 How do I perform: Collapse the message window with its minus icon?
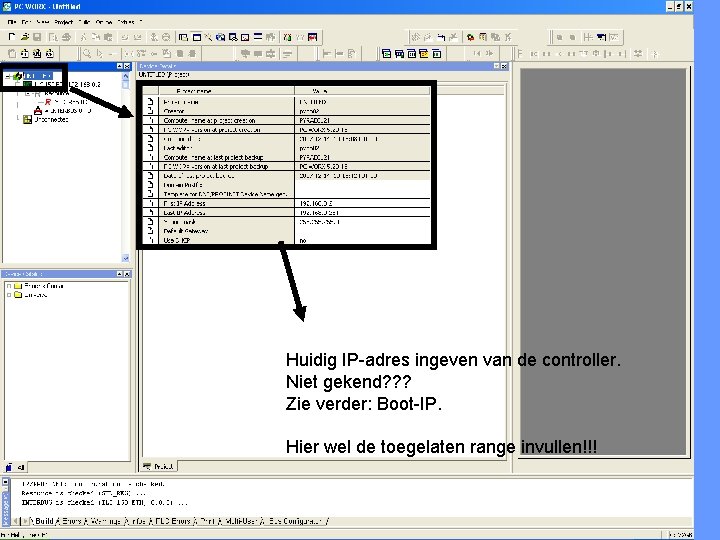pos(6,482)
